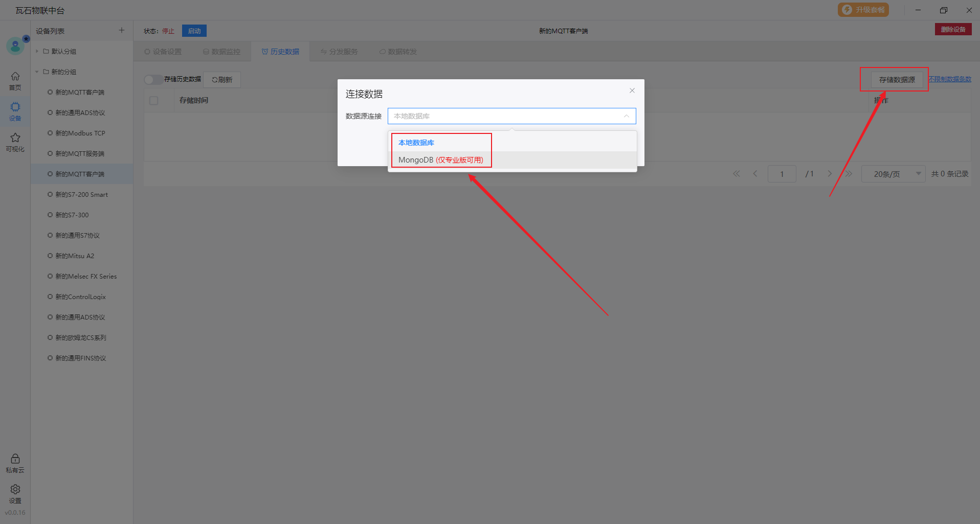Image resolution: width=980 pixels, height=524 pixels.
Task: Click the 不限制数据条数 link
Action: pyautogui.click(x=950, y=79)
